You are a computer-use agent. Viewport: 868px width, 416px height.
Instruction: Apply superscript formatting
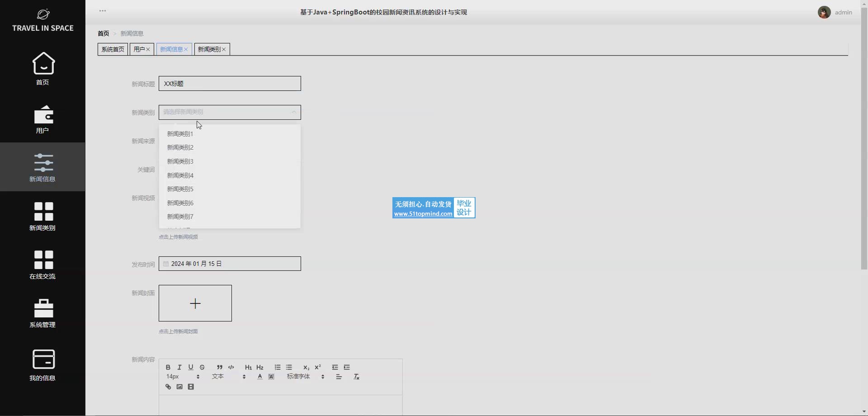318,367
